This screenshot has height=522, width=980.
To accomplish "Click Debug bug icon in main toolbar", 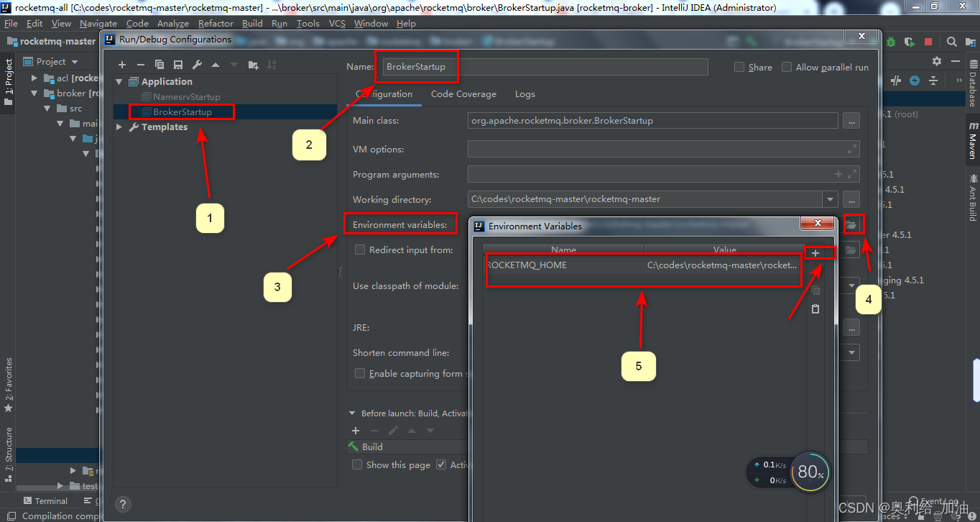I will click(891, 42).
